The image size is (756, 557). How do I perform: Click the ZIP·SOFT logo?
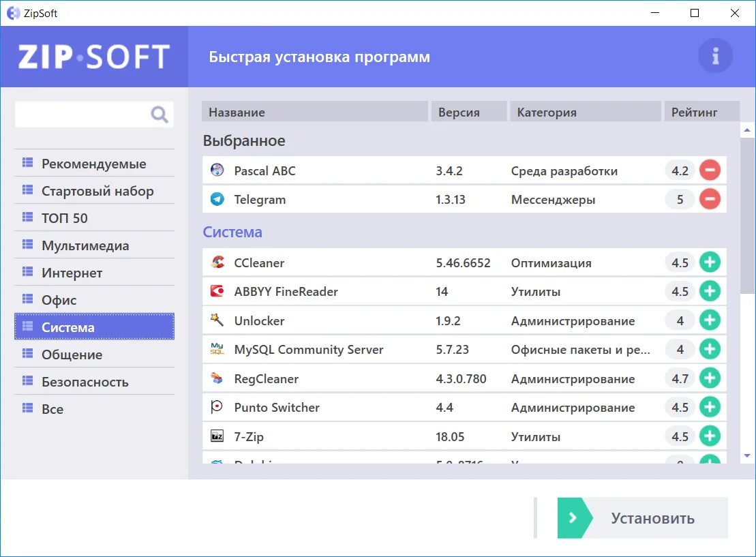coord(94,57)
